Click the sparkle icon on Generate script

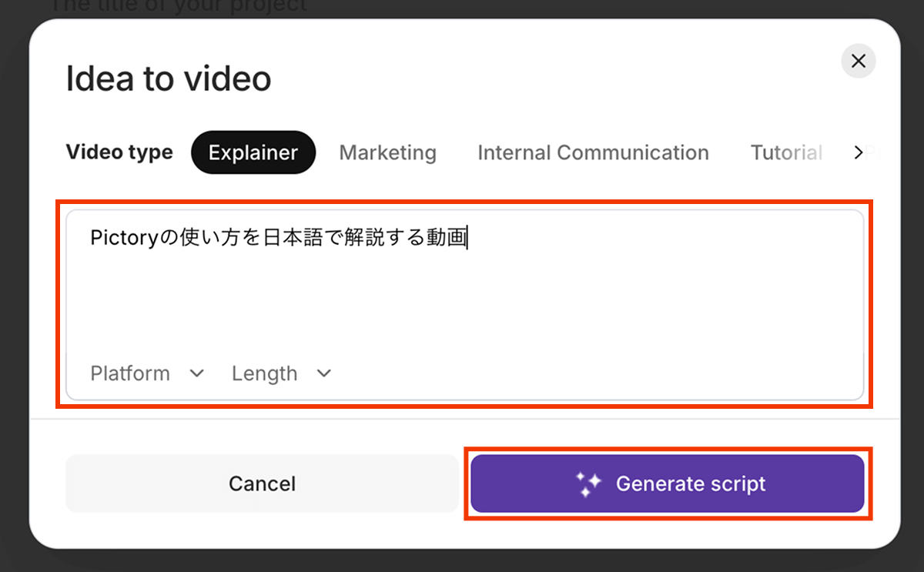point(589,484)
